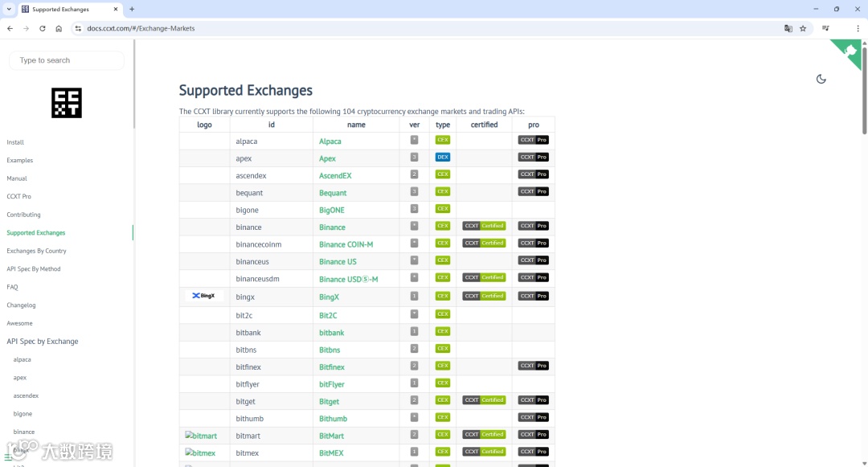Open Awesome in the sidebar
Viewport: 868px width, 467px height.
tap(19, 323)
